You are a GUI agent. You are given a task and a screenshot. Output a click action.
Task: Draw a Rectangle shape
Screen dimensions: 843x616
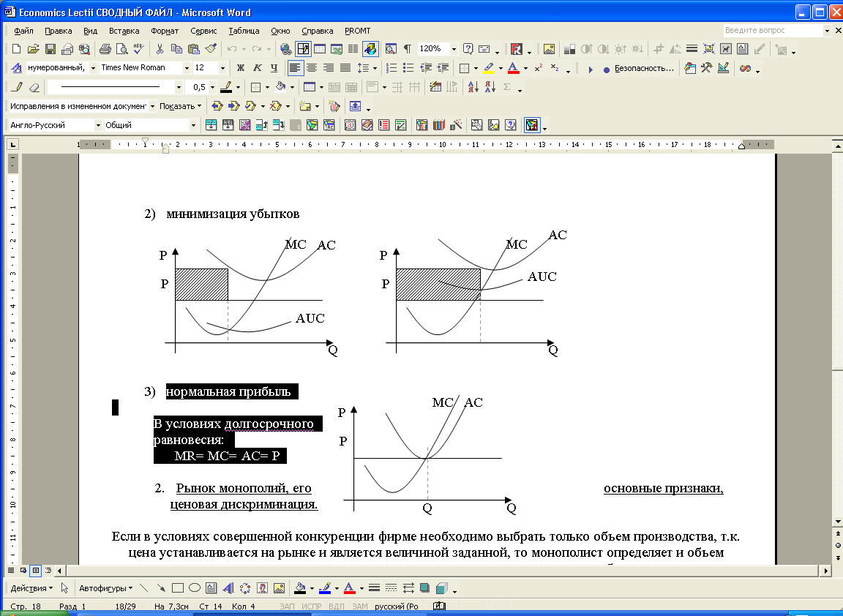tap(177, 588)
